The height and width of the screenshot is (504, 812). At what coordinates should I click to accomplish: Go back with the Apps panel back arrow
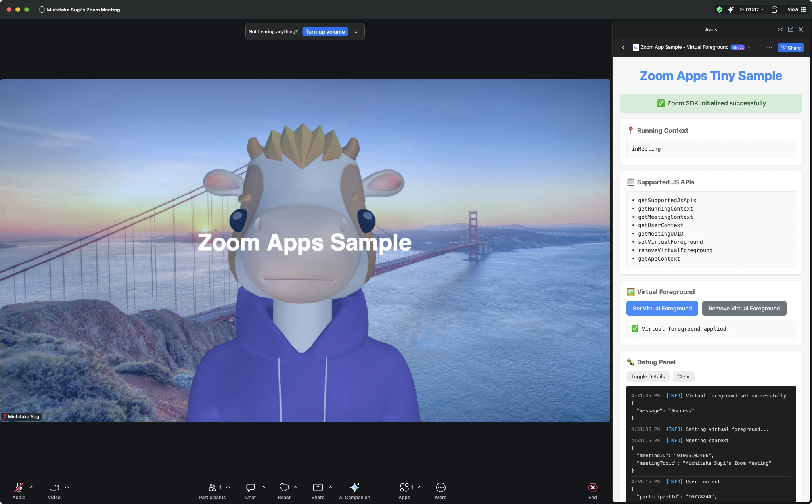click(x=624, y=48)
